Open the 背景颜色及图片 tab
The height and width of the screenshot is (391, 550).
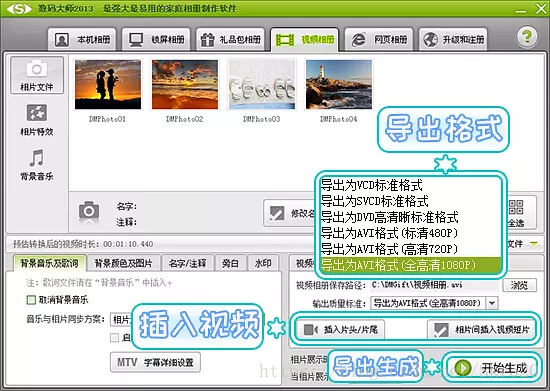pyautogui.click(x=123, y=263)
